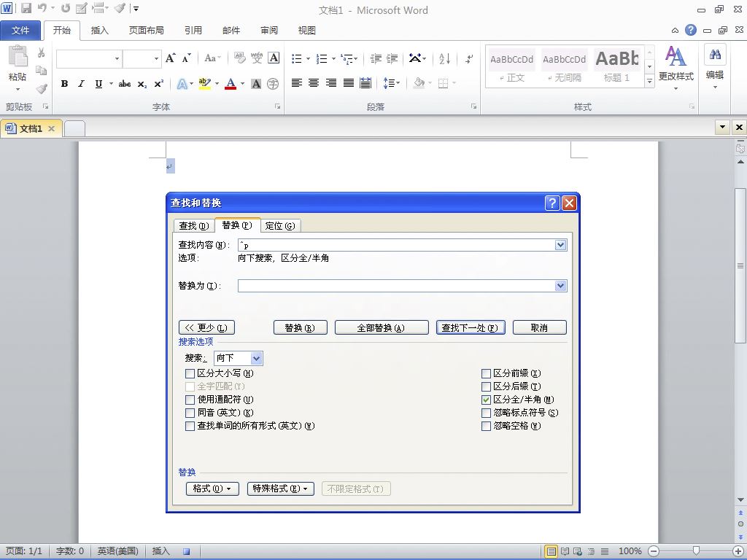This screenshot has width=747, height=560.
Task: Switch to the 查找(D) tab in dialog
Action: (194, 226)
